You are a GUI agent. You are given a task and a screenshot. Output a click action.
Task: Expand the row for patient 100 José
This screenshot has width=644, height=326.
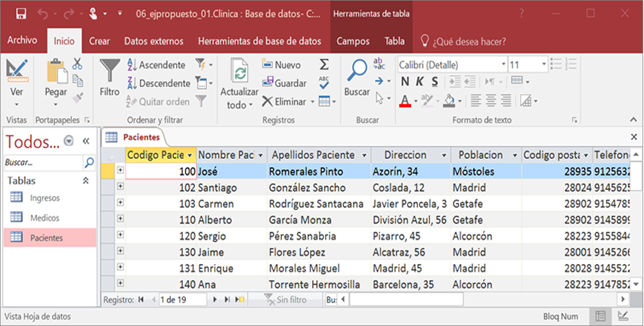[120, 171]
